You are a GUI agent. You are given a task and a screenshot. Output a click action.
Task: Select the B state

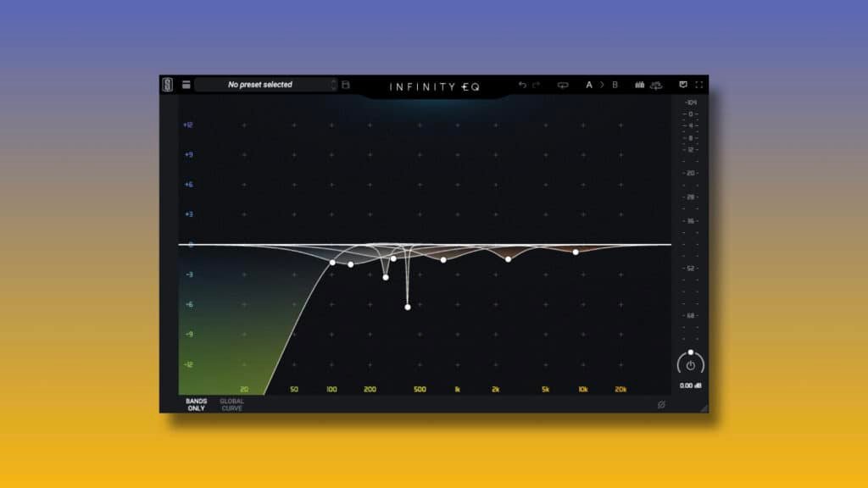click(x=615, y=85)
